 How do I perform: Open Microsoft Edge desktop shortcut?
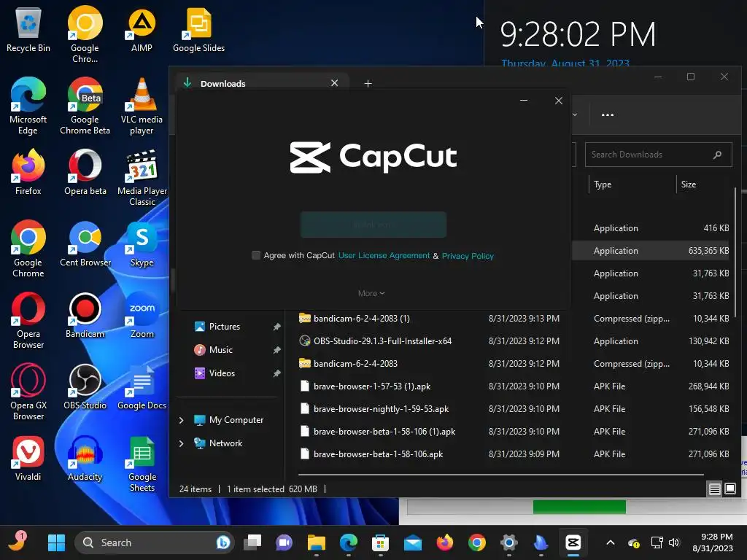[28, 106]
